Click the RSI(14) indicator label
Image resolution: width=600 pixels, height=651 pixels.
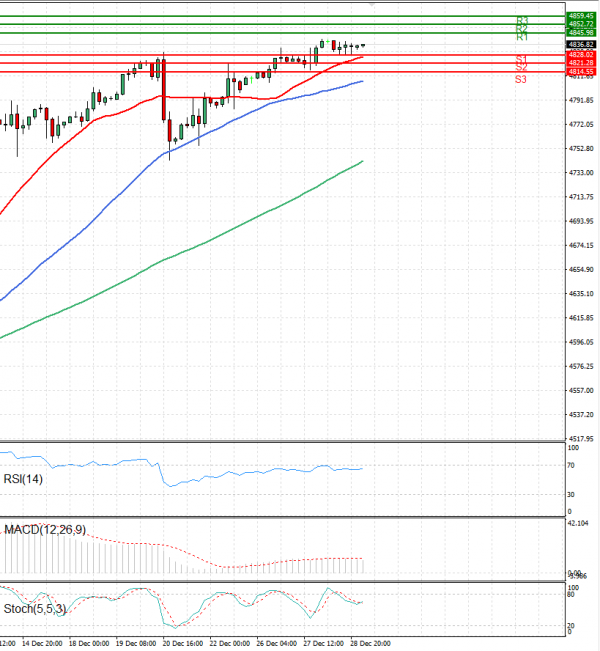pos(23,479)
